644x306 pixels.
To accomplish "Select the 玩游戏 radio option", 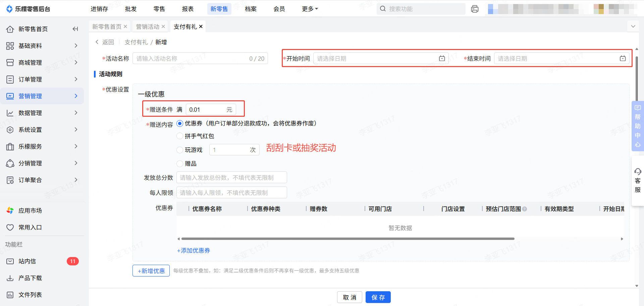I will (x=180, y=150).
